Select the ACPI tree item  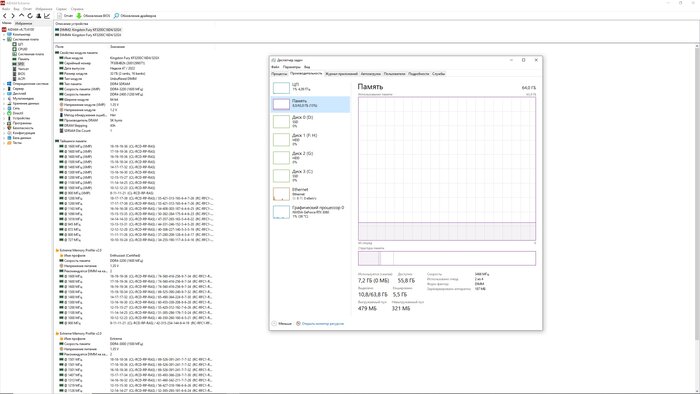[19, 79]
